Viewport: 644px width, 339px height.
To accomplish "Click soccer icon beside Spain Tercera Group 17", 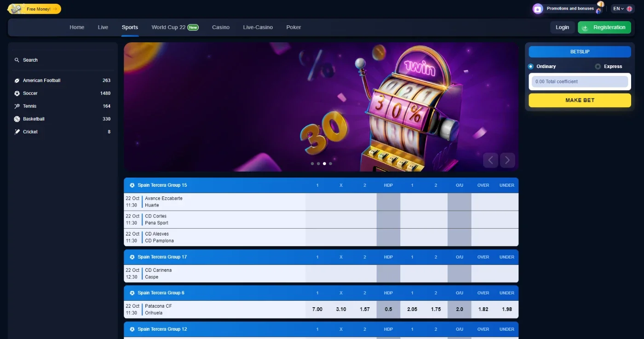I will click(132, 257).
